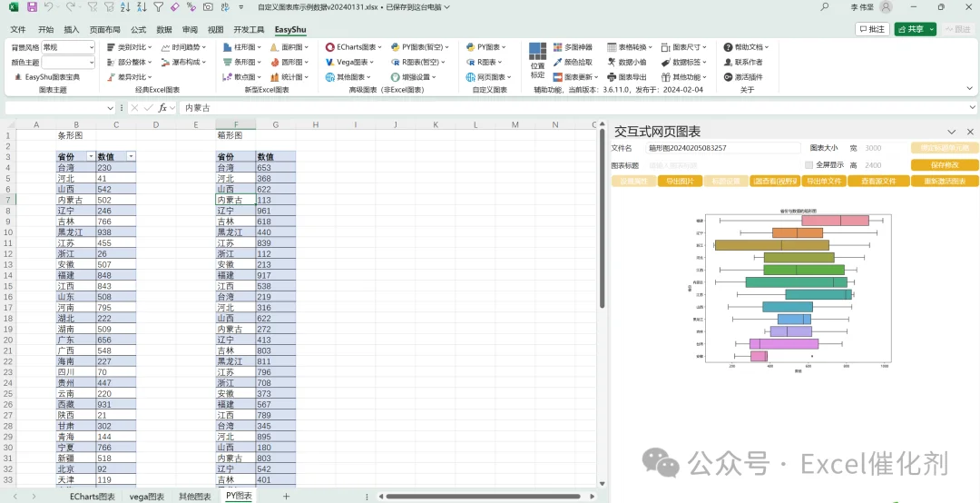Image resolution: width=980 pixels, height=503 pixels.
Task: Open filter arrow on 数值 header in column C
Action: tap(131, 156)
